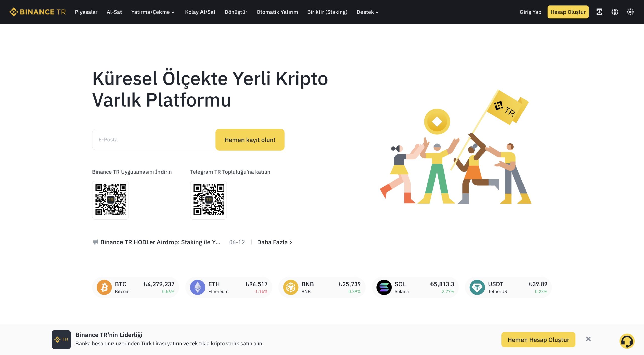Click the Binance TR banner logo icon
Screen dimensions: 644x355
[x=61, y=339]
